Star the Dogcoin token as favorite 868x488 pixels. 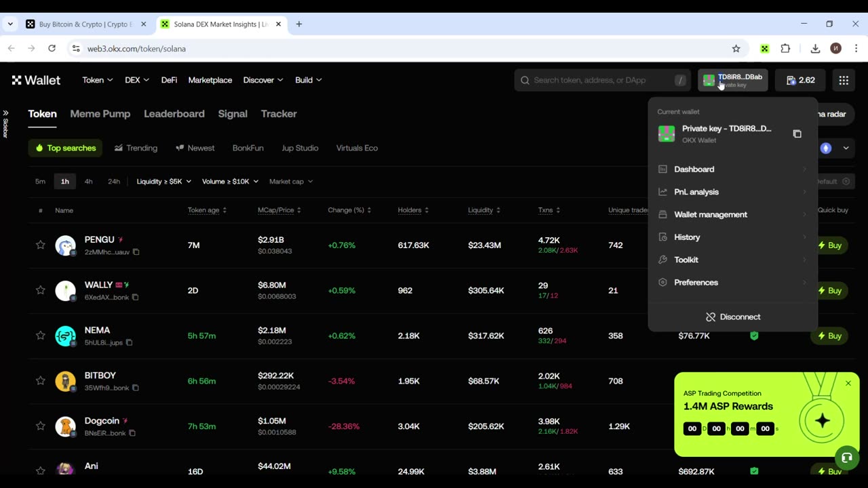[41, 426]
